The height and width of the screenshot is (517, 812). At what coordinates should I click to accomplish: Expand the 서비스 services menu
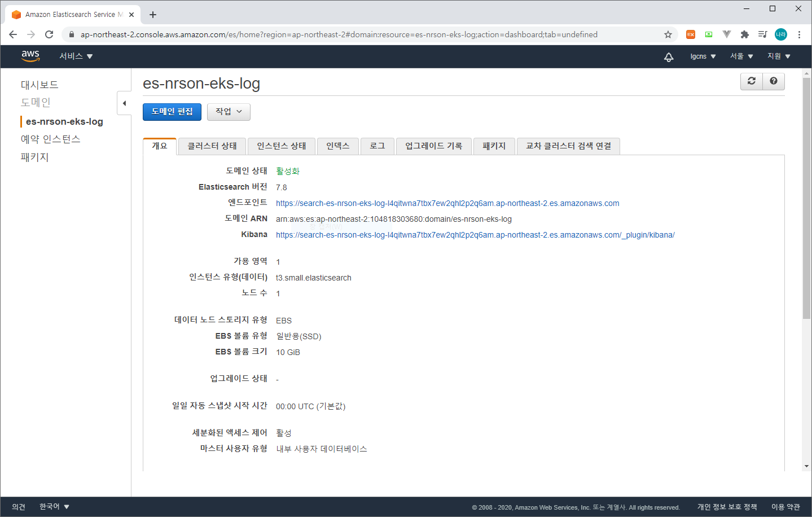tap(76, 56)
